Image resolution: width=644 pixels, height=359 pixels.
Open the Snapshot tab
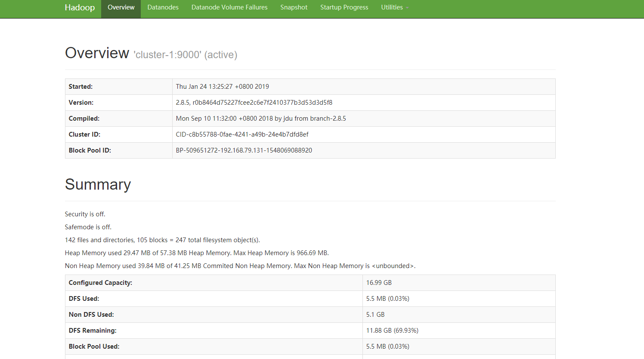294,8
